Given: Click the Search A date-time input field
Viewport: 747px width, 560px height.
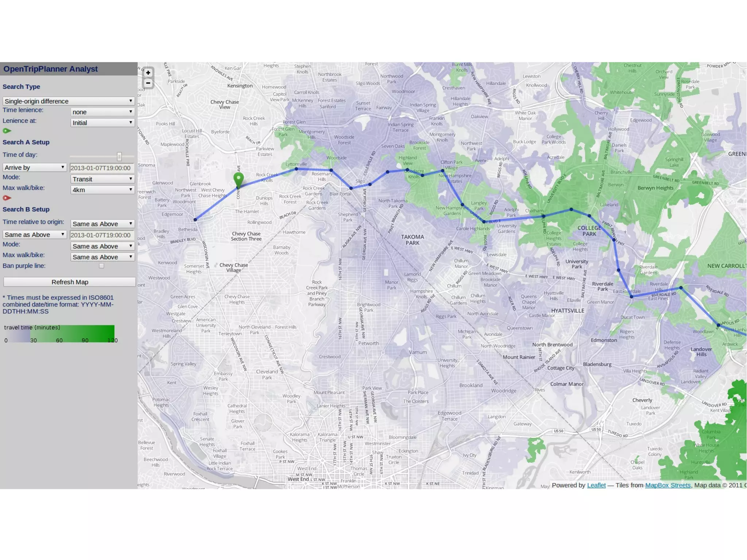Looking at the screenshot, I should click(102, 168).
